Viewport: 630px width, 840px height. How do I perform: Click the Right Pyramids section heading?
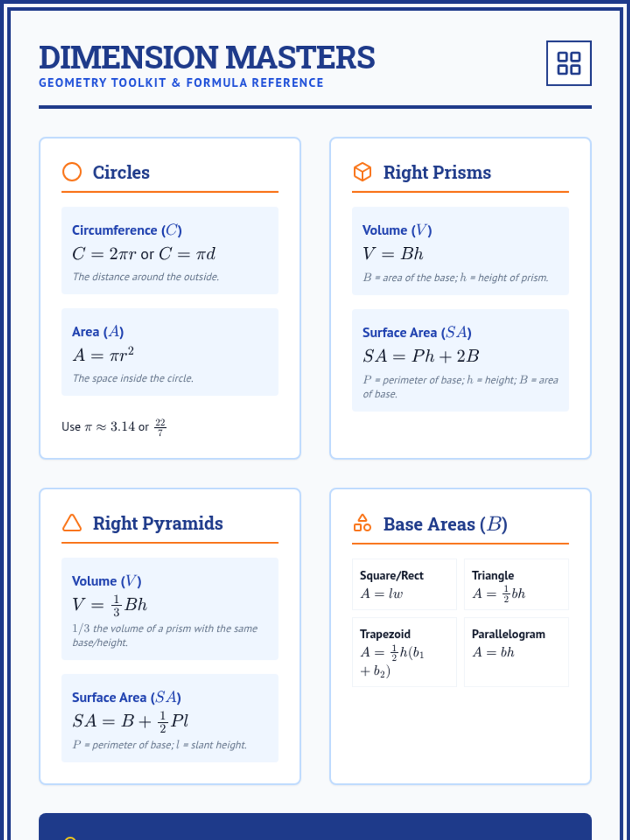click(157, 523)
